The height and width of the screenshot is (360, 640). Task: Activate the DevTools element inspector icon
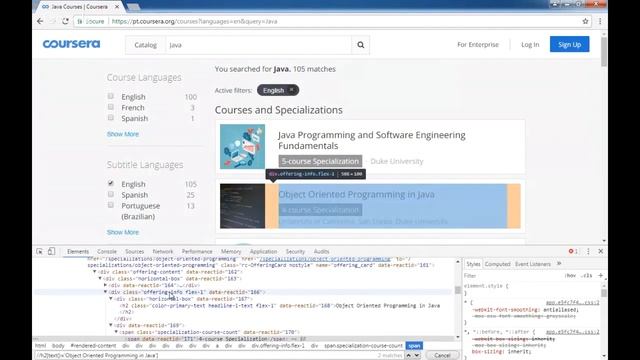pos(40,251)
